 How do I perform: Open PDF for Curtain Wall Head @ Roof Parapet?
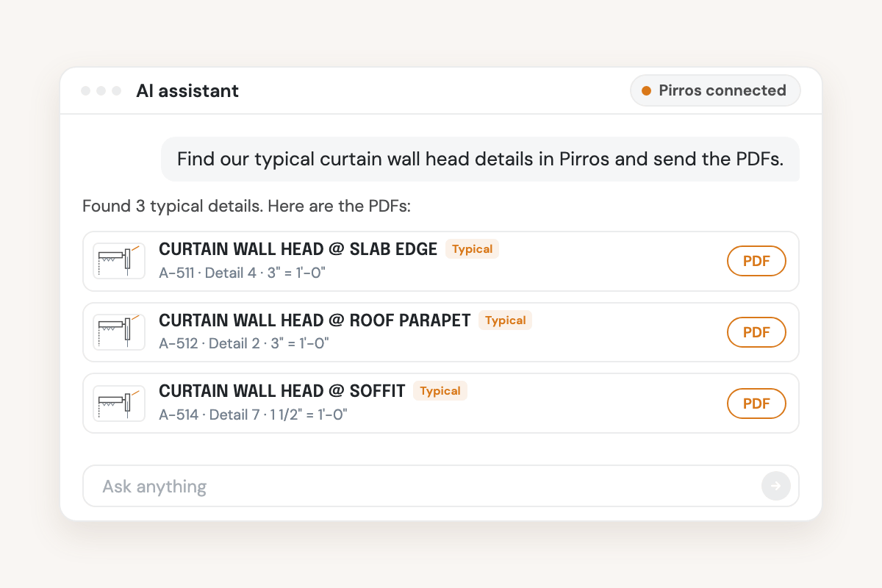pos(756,332)
